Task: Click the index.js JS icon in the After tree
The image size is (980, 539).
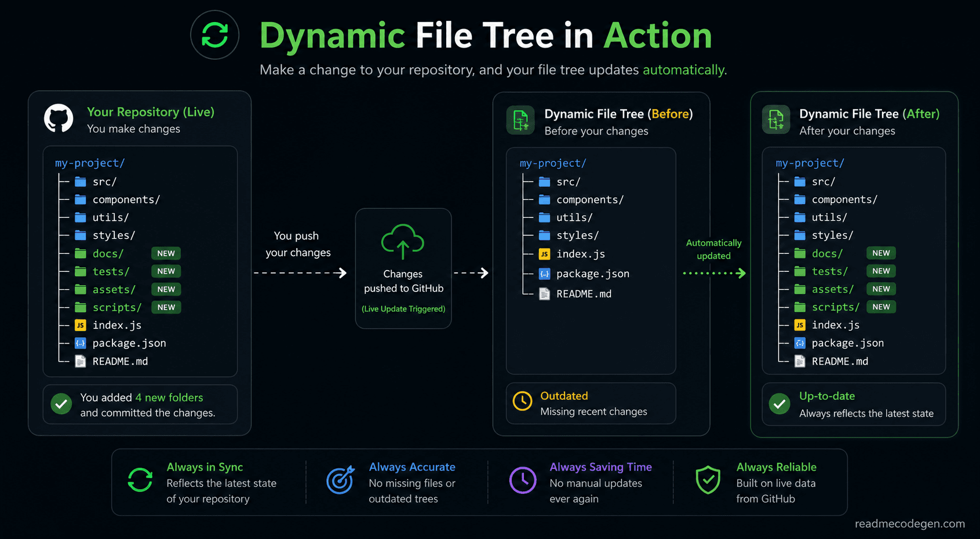Action: (x=800, y=326)
